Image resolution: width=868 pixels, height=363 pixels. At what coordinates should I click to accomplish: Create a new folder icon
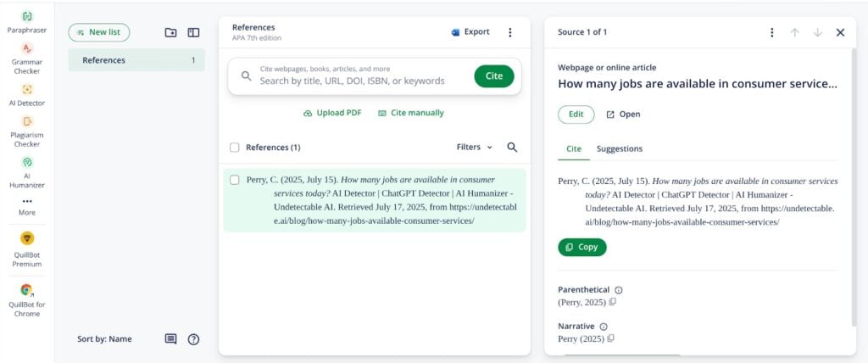[170, 33]
